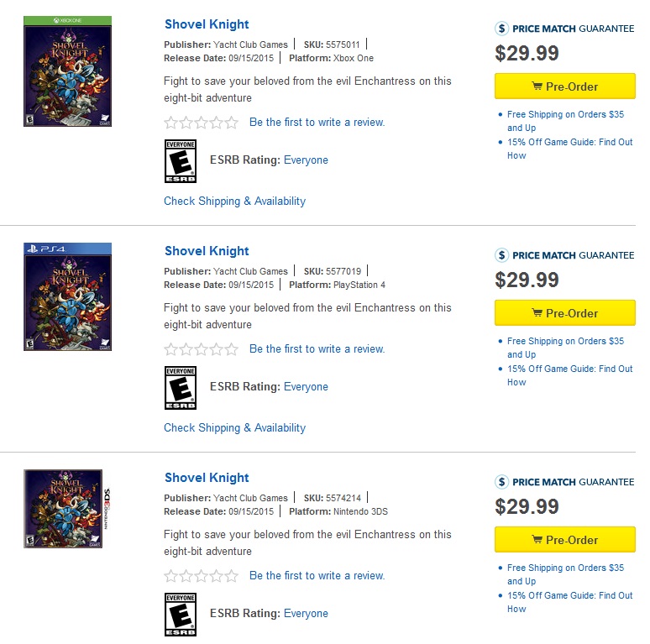The height and width of the screenshot is (644, 650).
Task: Click the Price Match dollar icon for PlayStation 4 game
Action: (501, 255)
